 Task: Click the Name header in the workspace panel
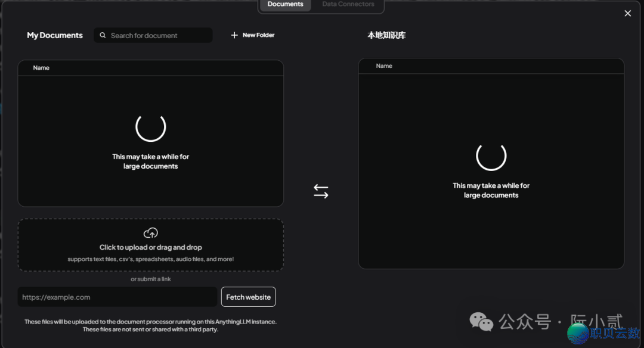384,66
